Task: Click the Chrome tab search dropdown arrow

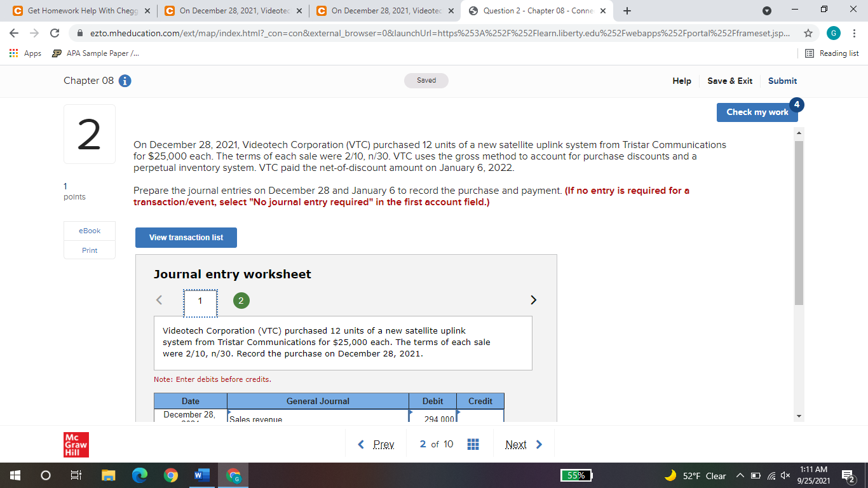Action: (x=768, y=11)
